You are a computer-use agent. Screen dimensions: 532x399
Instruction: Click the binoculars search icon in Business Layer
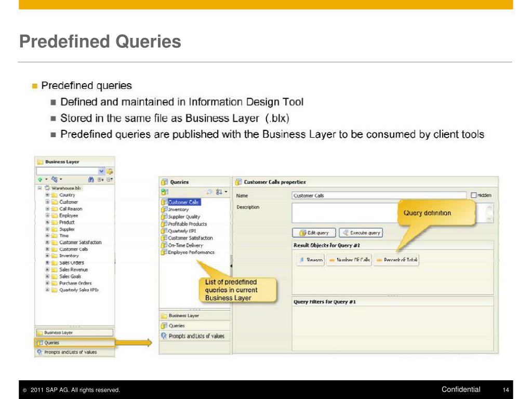(91, 179)
